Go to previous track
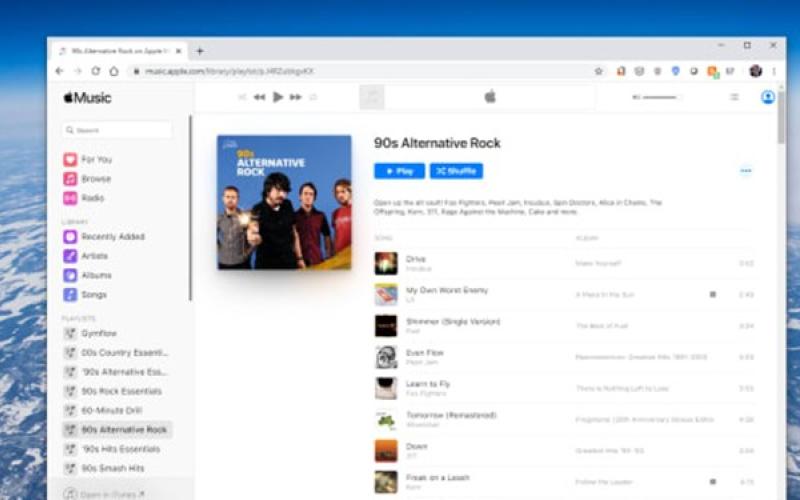800x500 pixels. pyautogui.click(x=260, y=97)
